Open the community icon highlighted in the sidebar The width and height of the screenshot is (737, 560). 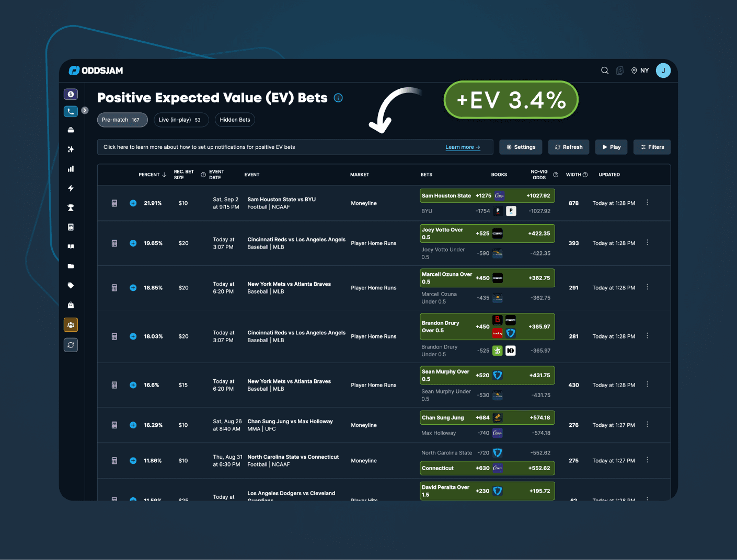click(71, 324)
